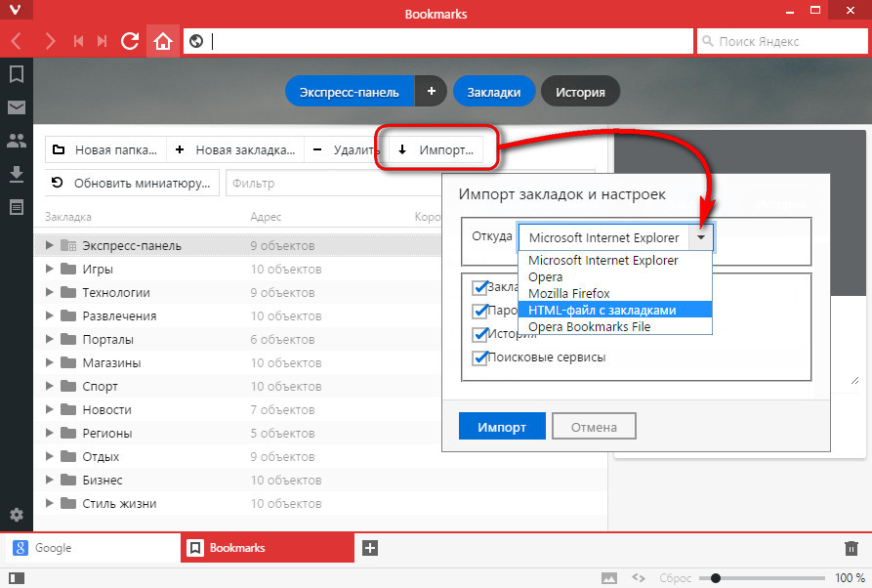Reset zoom with Сброс

click(x=675, y=578)
